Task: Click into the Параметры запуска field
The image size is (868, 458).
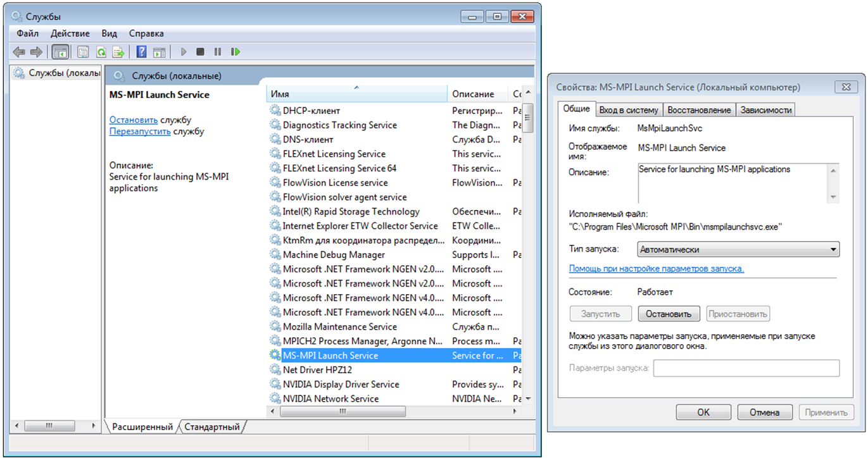Action: click(x=746, y=368)
